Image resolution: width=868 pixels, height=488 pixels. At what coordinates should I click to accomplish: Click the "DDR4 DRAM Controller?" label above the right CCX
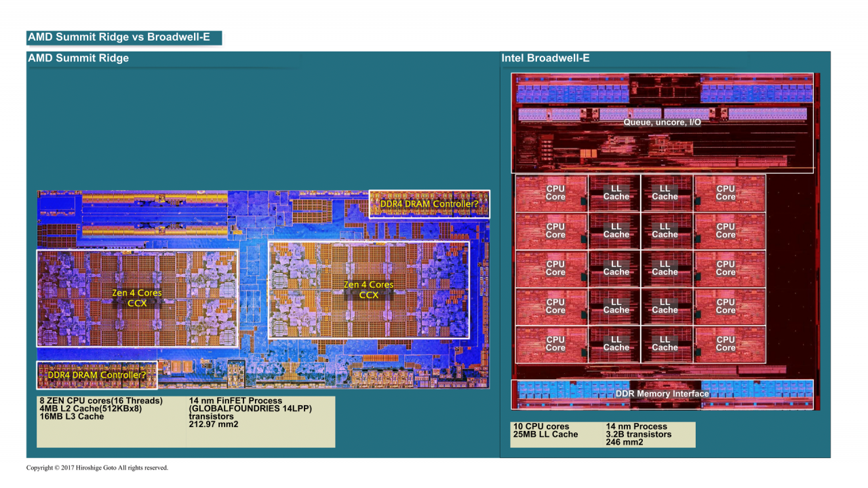[429, 204]
